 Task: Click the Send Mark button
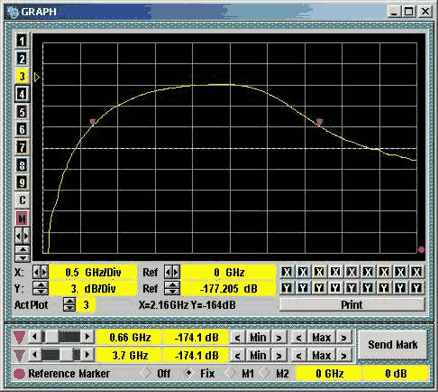click(392, 345)
